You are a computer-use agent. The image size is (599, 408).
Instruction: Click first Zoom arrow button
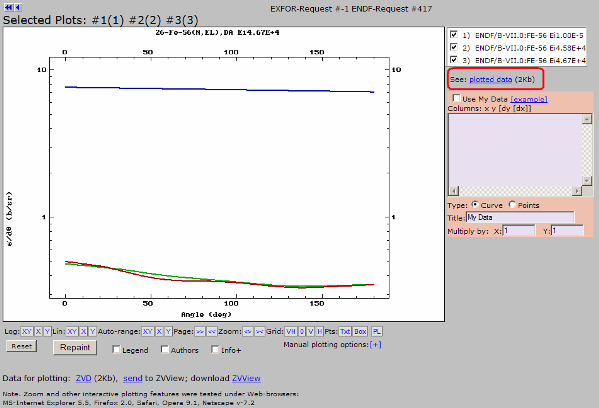pyautogui.click(x=248, y=332)
